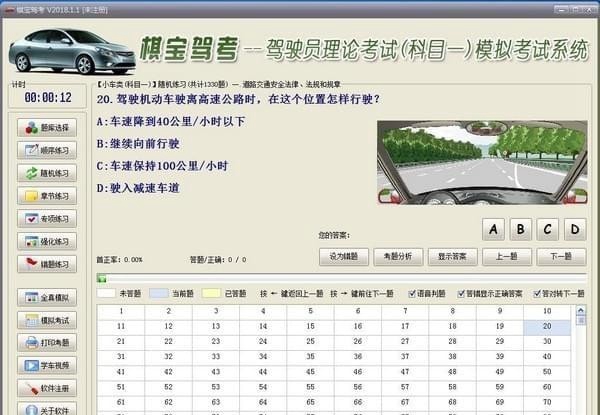Open 考题分析 question analysis
The width and height of the screenshot is (600, 415).
click(x=398, y=257)
